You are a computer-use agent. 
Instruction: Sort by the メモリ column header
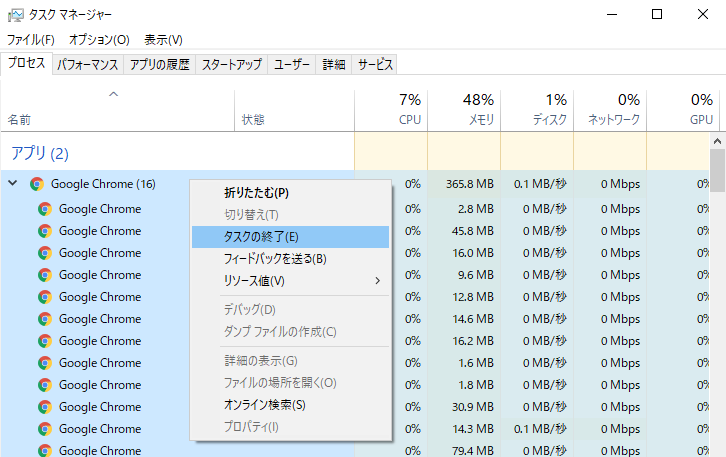(x=464, y=110)
